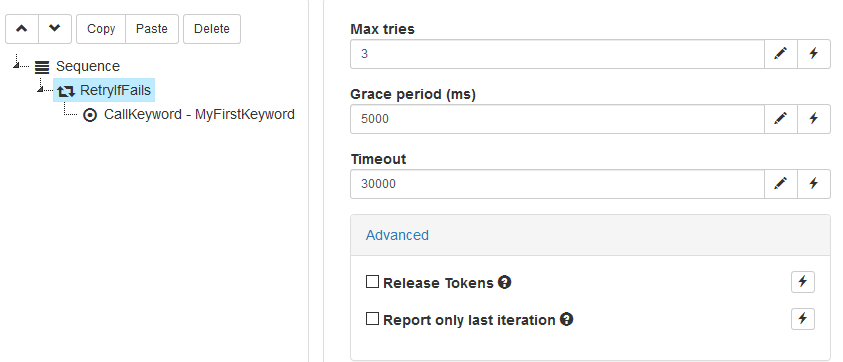Move node up with chevron-up button

(x=22, y=29)
